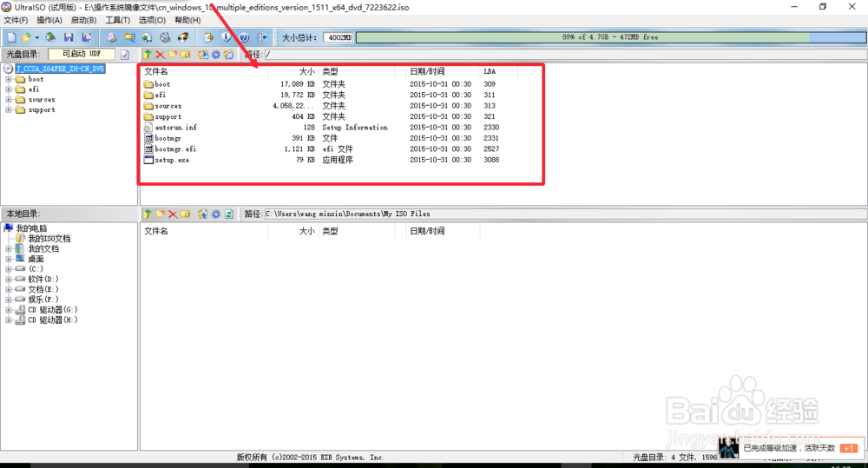Select the sources folder in file list
This screenshot has height=468, width=868.
321,106
